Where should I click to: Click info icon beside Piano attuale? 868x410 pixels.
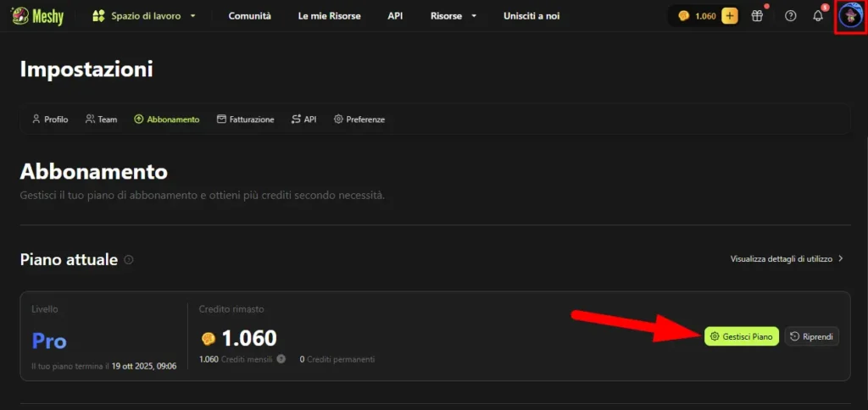pos(129,260)
